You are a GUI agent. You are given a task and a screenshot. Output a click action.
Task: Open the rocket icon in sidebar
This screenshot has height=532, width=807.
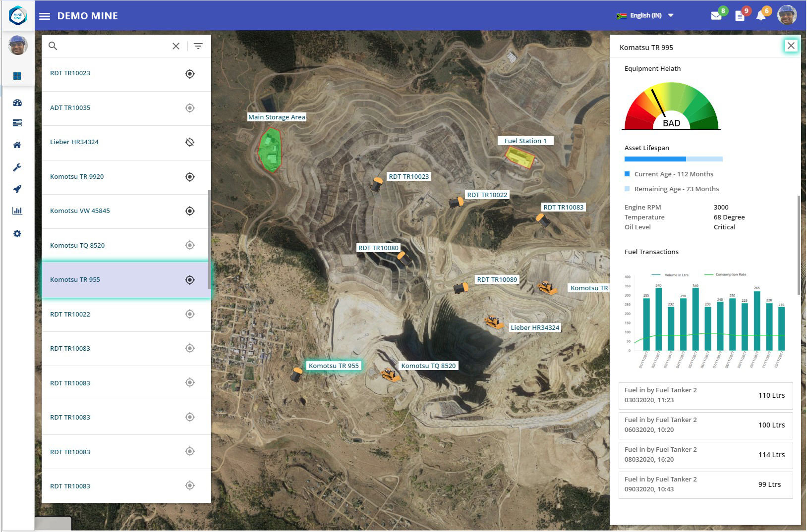click(x=17, y=189)
